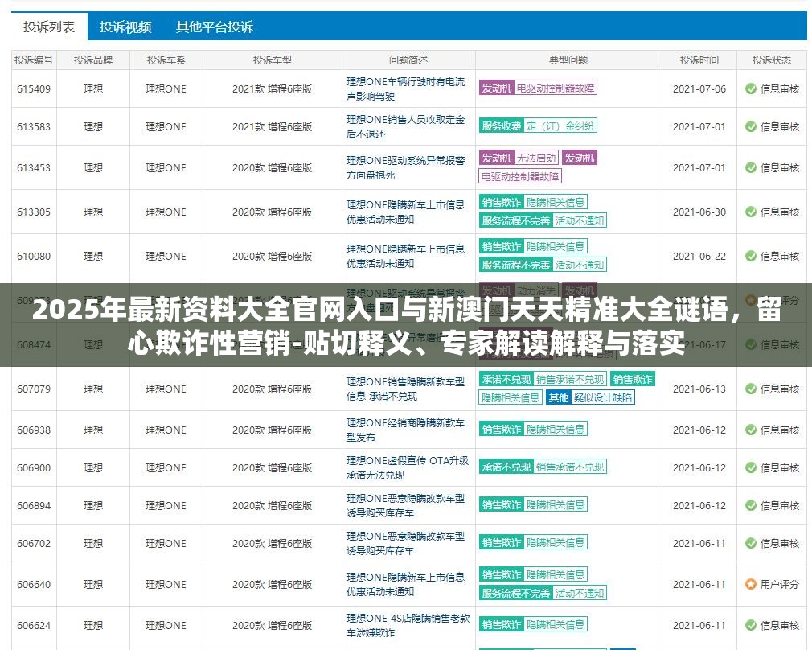Switch to the 投诉列表 tab
812x650 pixels.
(49, 27)
